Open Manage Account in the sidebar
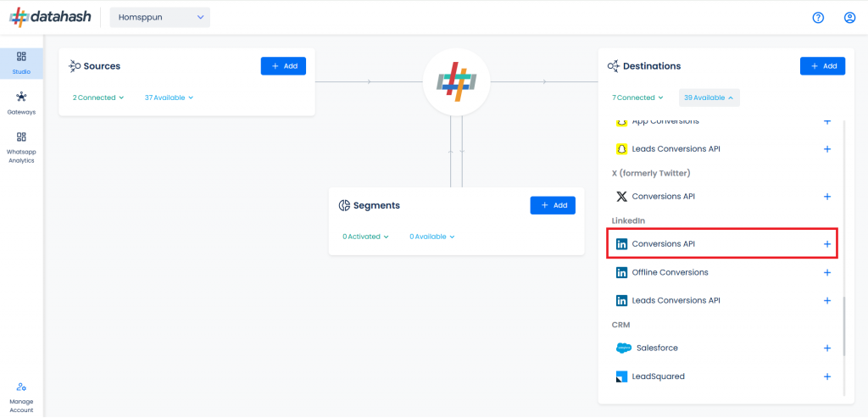868x418 pixels. pyautogui.click(x=21, y=398)
